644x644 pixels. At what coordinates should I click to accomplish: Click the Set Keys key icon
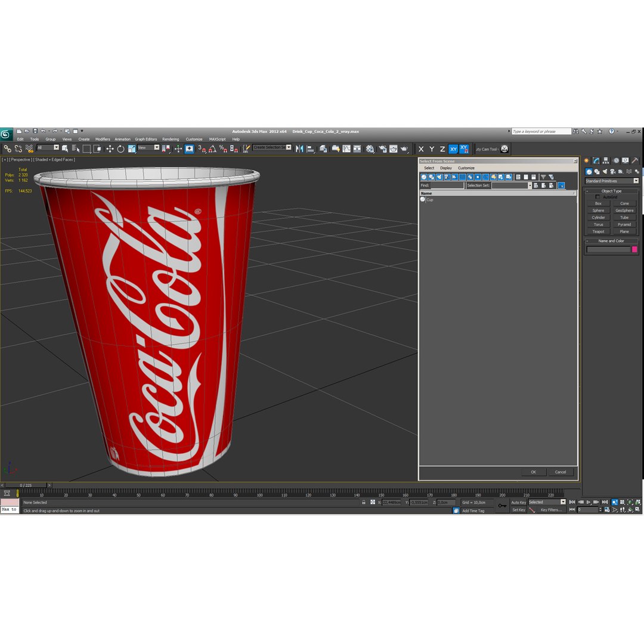502,506
